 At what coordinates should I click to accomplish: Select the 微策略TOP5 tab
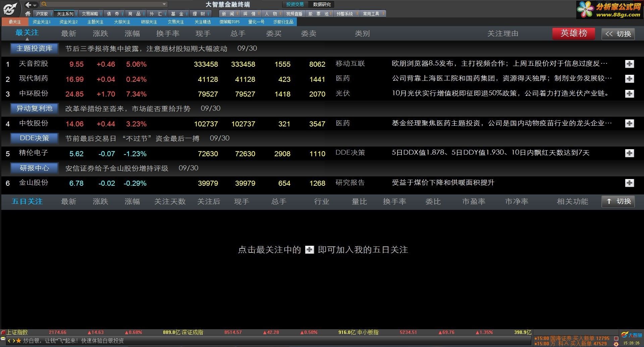[x=229, y=22]
